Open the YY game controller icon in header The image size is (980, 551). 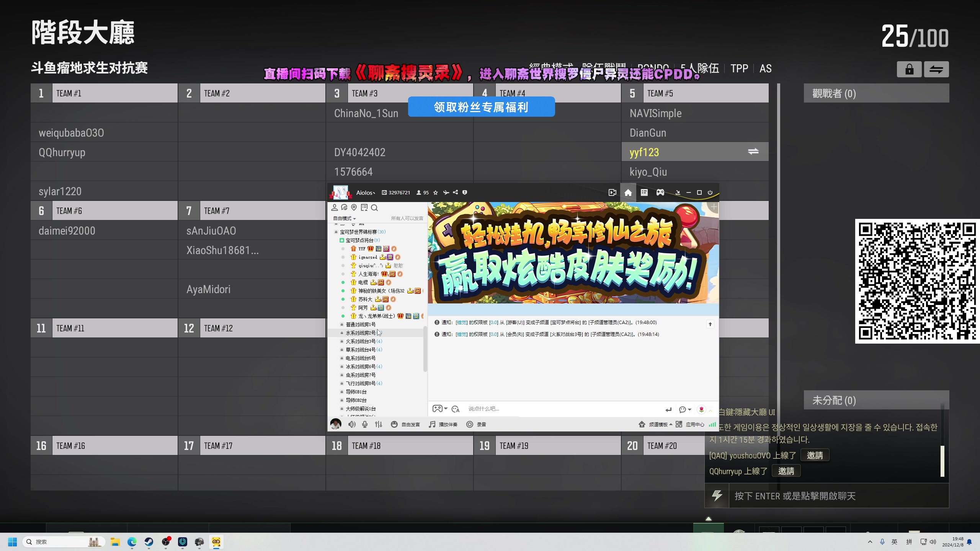[x=660, y=192]
